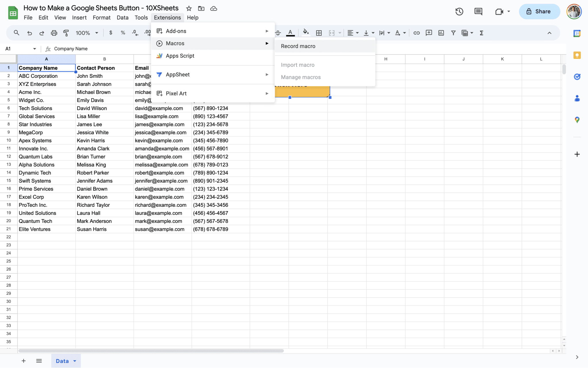588x368 pixels.
Task: Toggle strikethrough text formatting
Action: point(278,33)
